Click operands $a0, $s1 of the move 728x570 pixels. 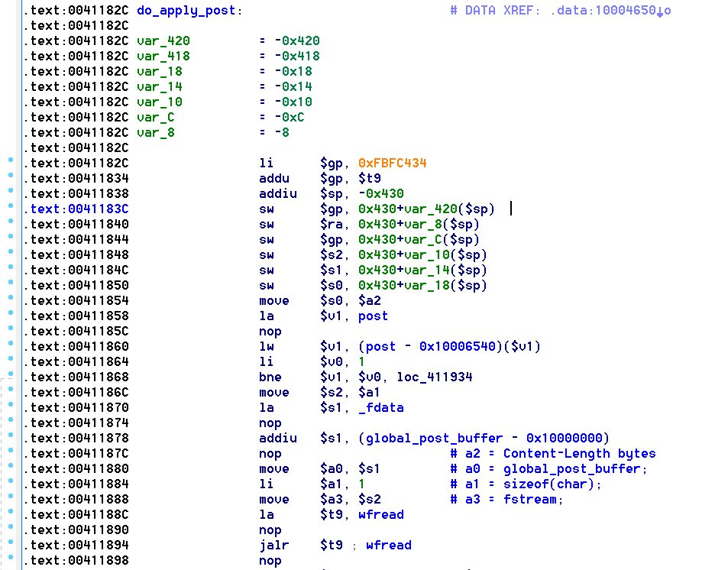tap(351, 469)
